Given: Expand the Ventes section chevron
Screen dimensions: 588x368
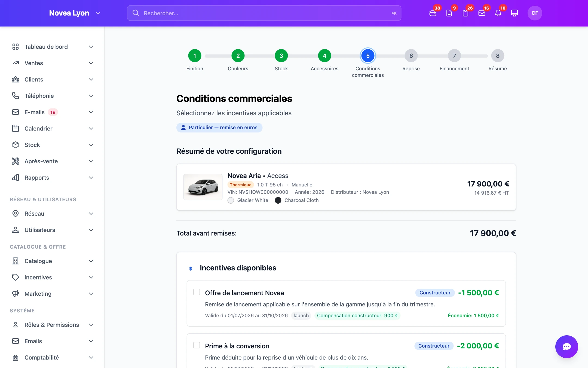Looking at the screenshot, I should [x=91, y=63].
